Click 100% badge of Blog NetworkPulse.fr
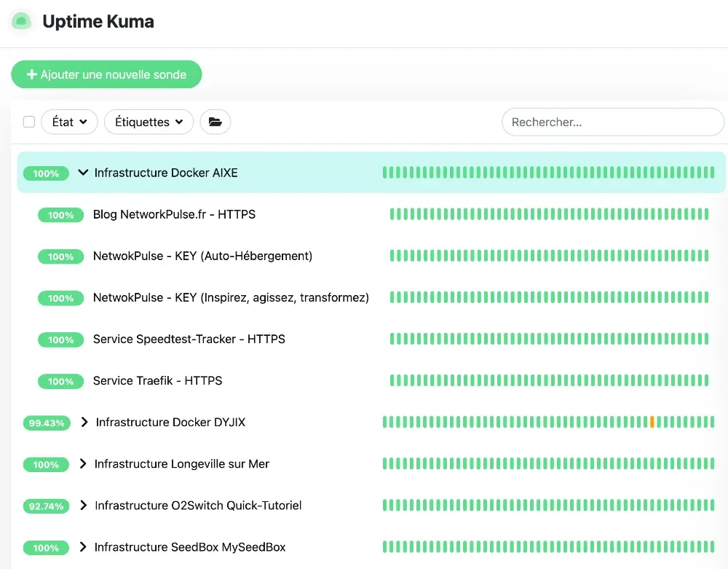Screen dimensions: 728x569 point(61,215)
